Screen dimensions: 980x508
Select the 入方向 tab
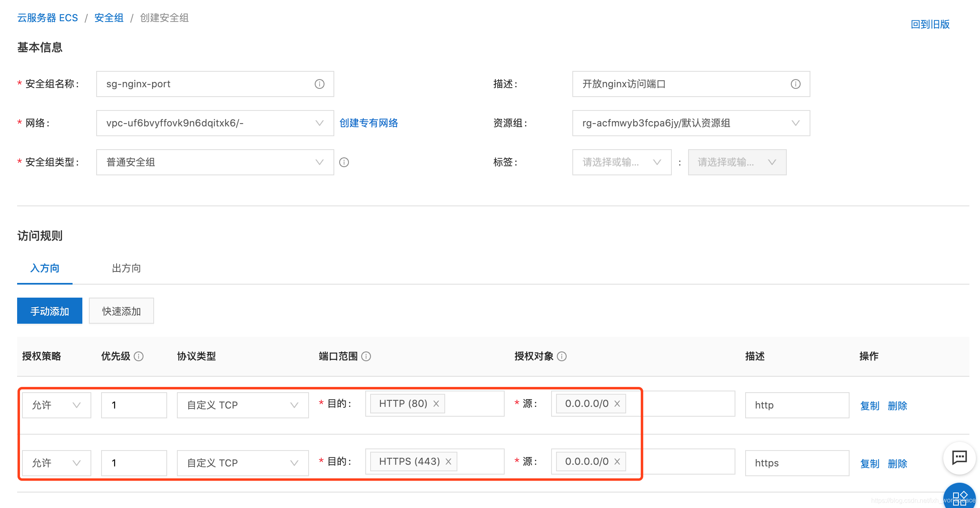click(x=44, y=268)
